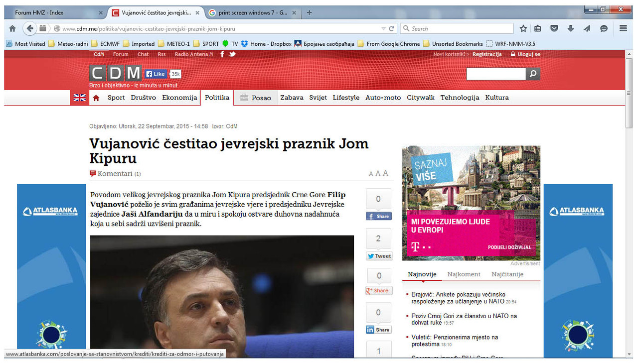
Task: Click the T-Mobile Saznaj više advertisement
Action: coord(471,203)
